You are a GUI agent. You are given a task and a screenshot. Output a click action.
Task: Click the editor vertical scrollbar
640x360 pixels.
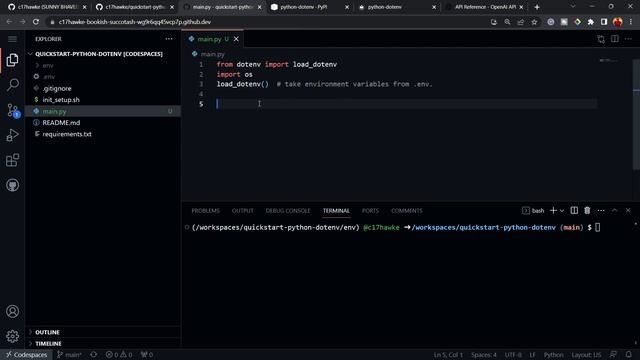click(x=636, y=114)
